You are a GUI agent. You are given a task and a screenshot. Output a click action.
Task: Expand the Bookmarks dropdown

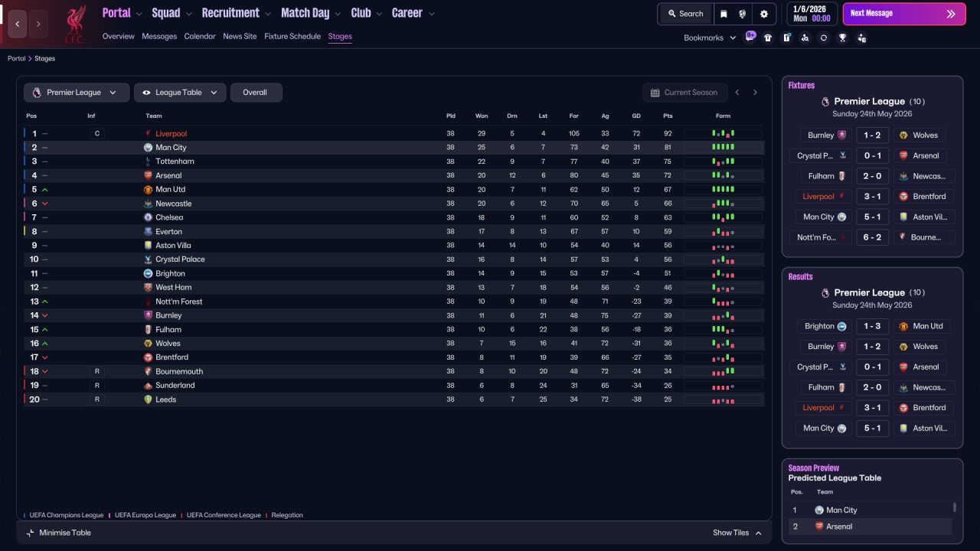tap(710, 37)
